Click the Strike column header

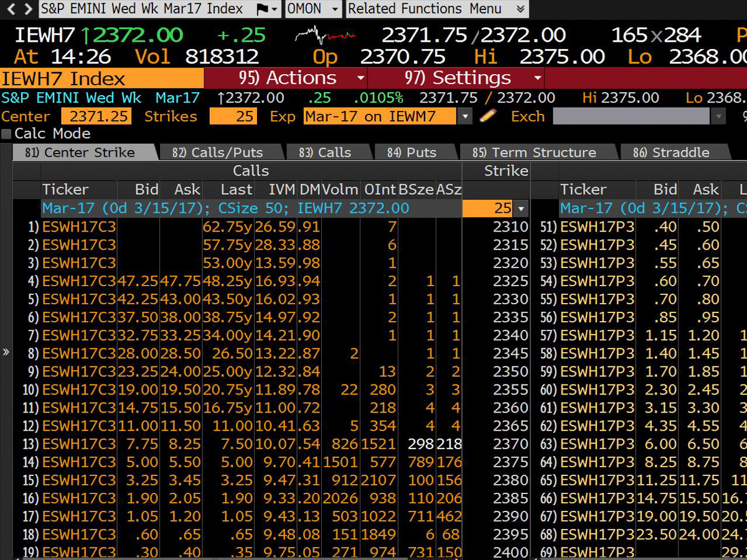506,171
